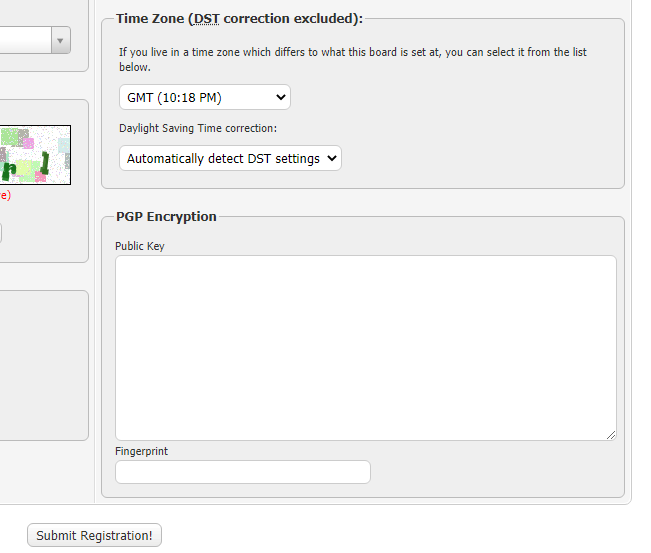This screenshot has width=651, height=553.
Task: Click the PGP Encryption section heading
Action: point(166,216)
